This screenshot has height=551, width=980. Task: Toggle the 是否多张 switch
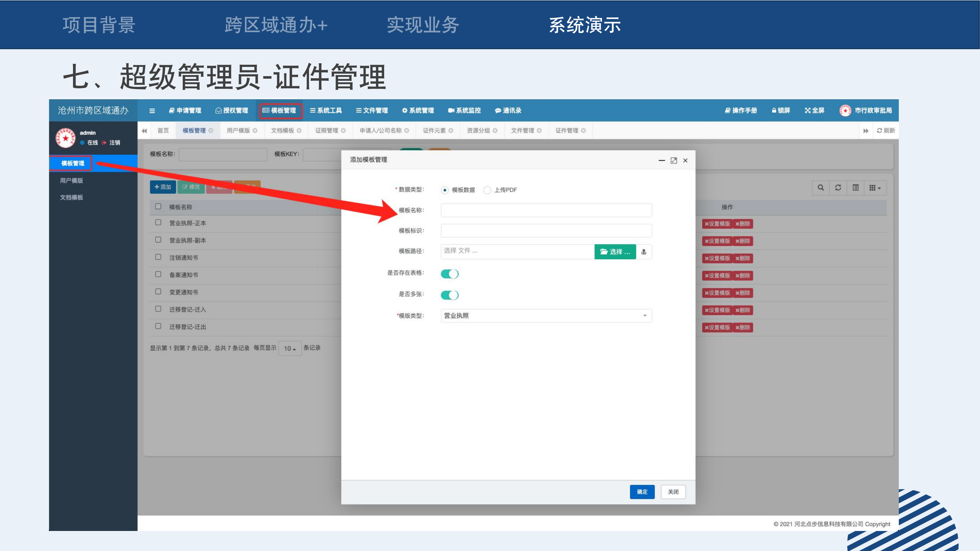click(449, 295)
